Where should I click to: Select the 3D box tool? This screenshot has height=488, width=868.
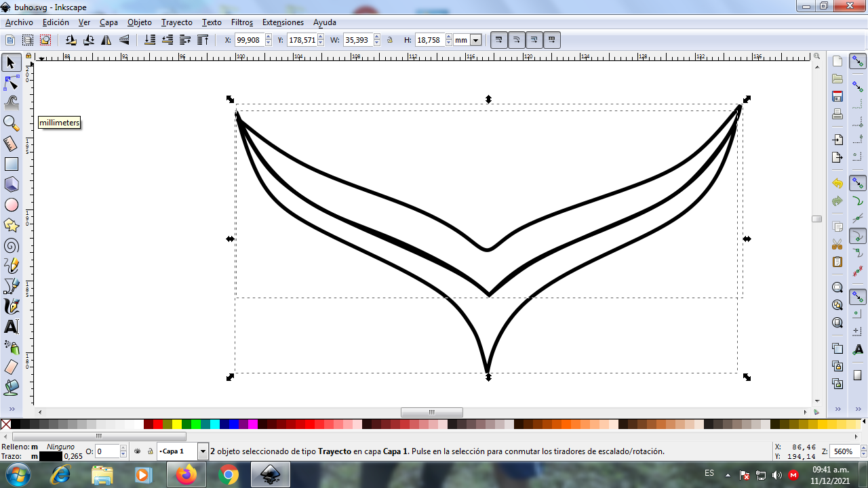[11, 184]
